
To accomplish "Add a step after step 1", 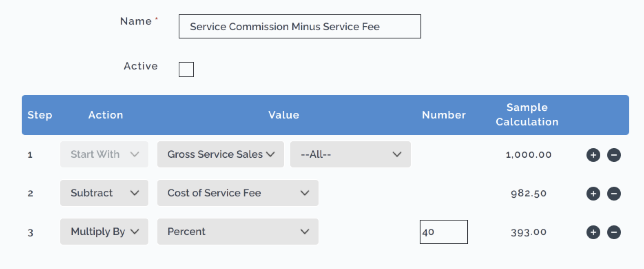I will tap(593, 155).
